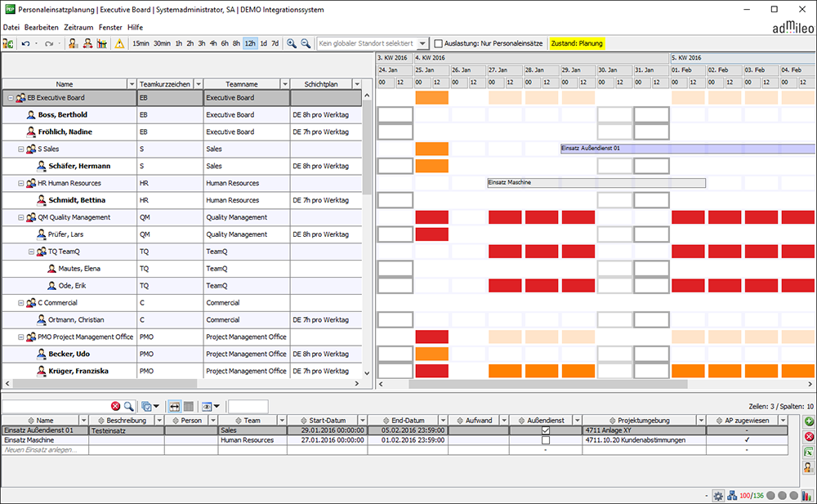Select the 15min time scale

click(x=141, y=44)
